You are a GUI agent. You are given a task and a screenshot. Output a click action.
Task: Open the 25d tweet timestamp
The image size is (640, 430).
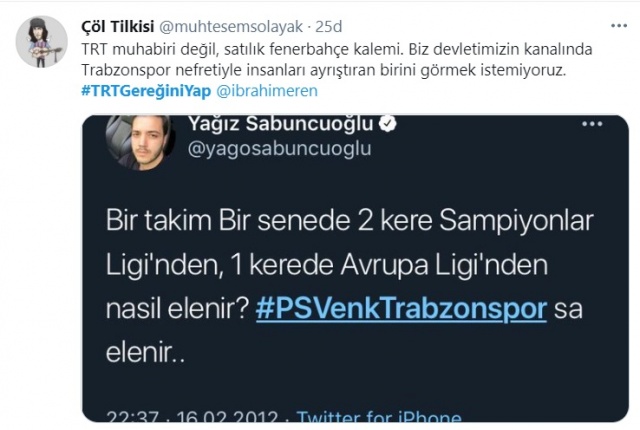pyautogui.click(x=329, y=27)
